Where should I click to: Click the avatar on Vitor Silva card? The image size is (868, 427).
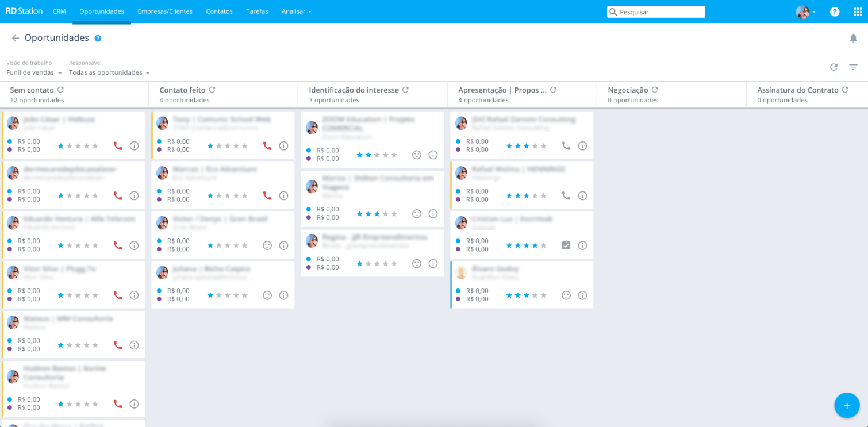pos(13,272)
